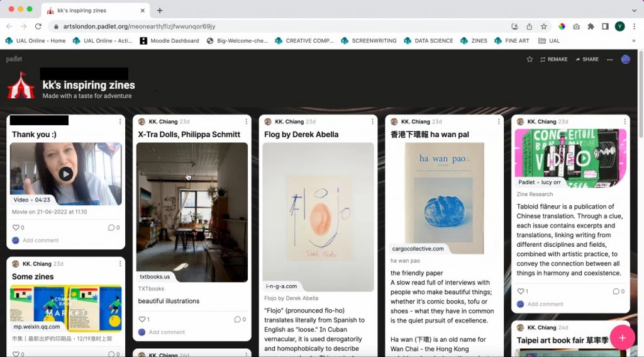This screenshot has height=357, width=644.
Task: Play the Thank you video
Action: [x=65, y=174]
